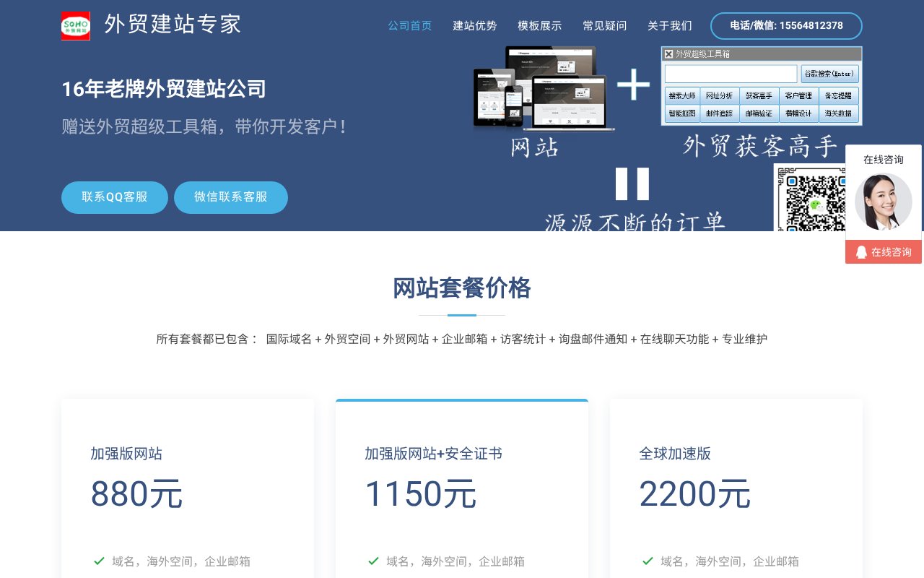
Task: Open 客户管理 in the toolbox
Action: click(798, 95)
